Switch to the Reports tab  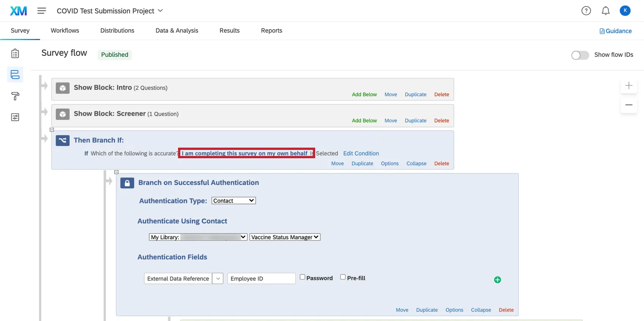272,31
